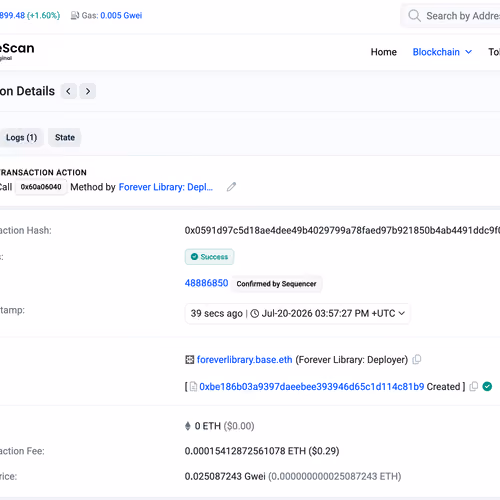Viewport: 500px width, 500px height.
Task: Open block 48886850 link
Action: tap(206, 283)
